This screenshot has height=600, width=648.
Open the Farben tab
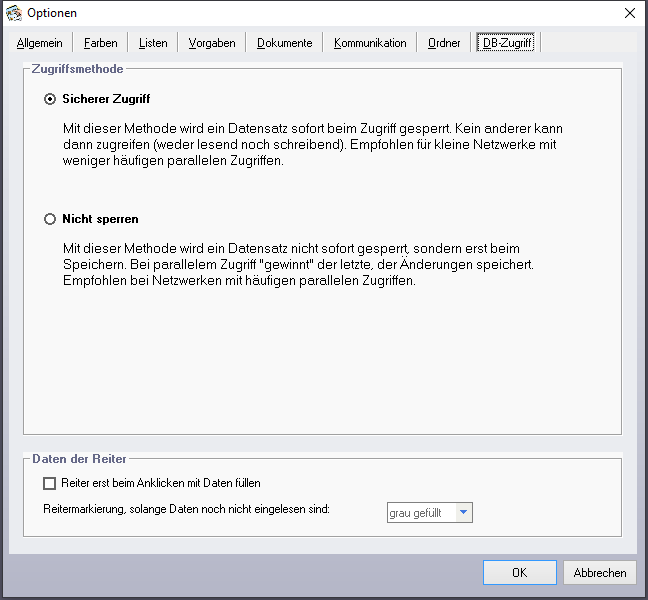click(x=100, y=43)
